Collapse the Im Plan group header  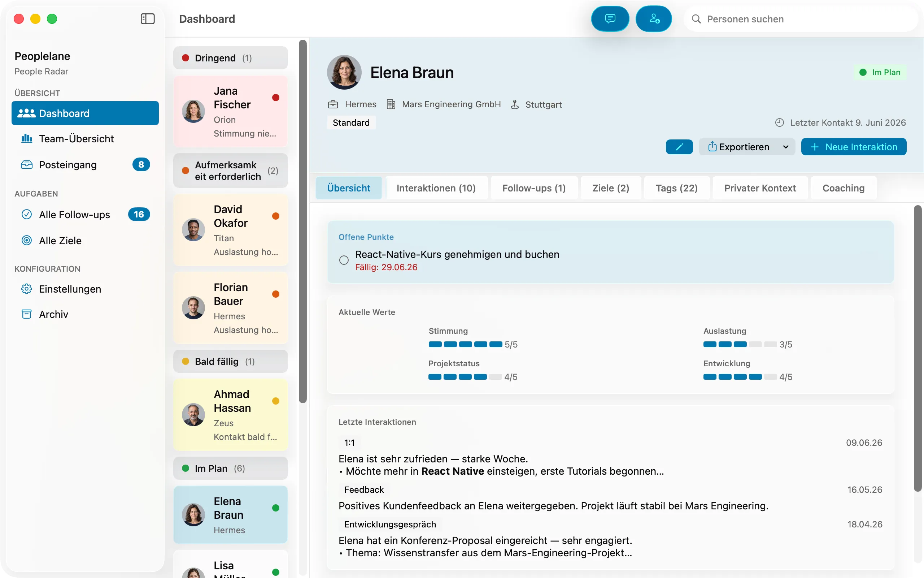point(230,468)
